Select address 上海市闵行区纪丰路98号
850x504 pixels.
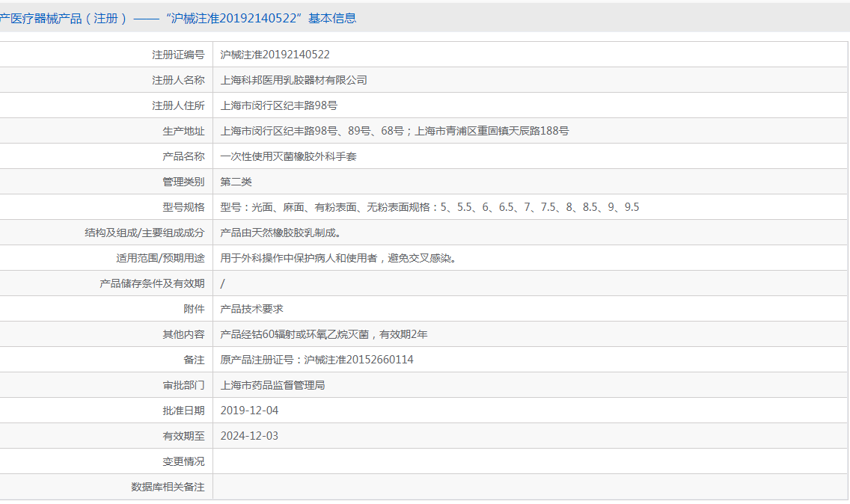coord(278,105)
